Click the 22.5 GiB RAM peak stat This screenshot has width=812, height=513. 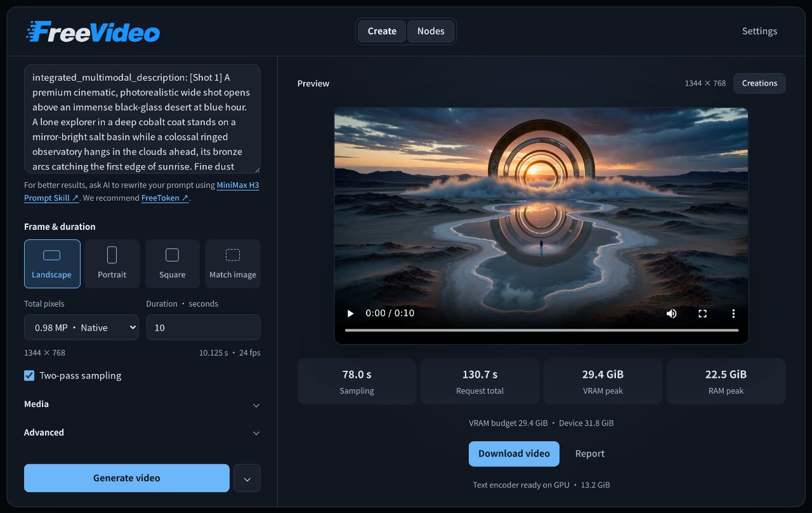coord(726,382)
